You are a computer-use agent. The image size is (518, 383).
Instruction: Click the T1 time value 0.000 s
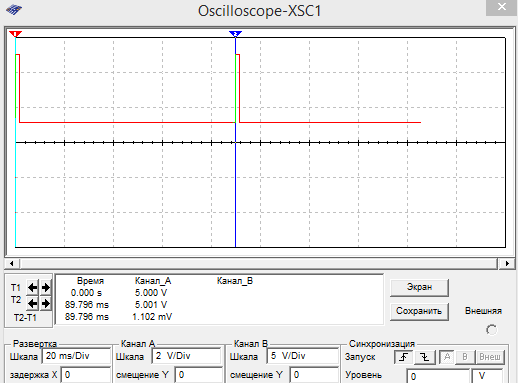pyautogui.click(x=86, y=293)
